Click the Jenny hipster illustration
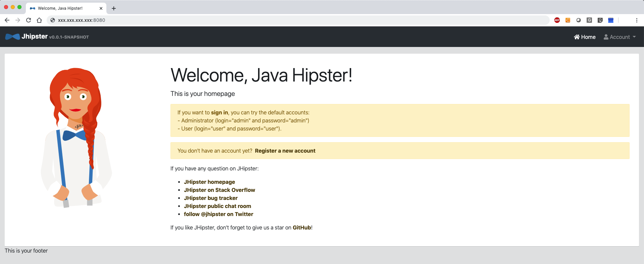The height and width of the screenshot is (264, 644). pos(77,138)
